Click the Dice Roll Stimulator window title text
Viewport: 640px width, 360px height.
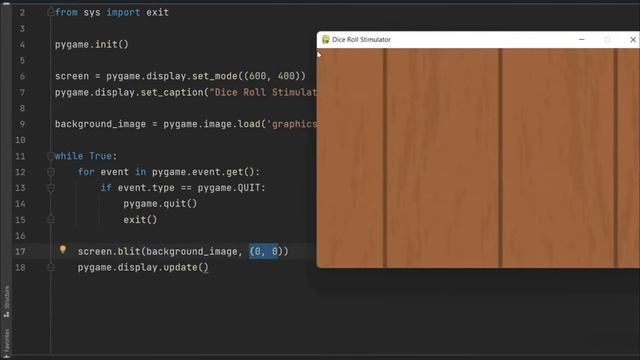pos(361,40)
